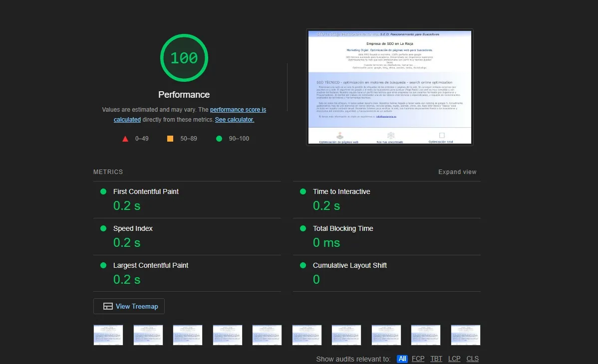Click the green circle 90–100 legend icon

219,139
